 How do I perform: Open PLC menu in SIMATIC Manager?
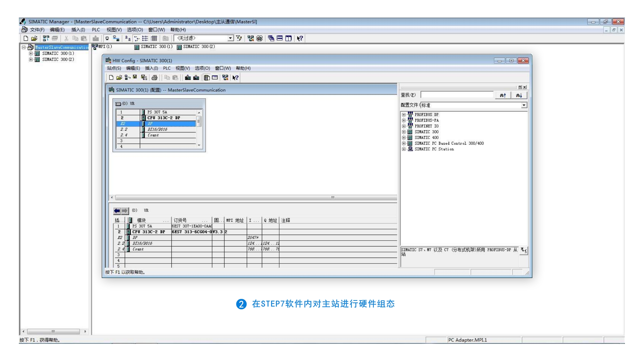96,30
